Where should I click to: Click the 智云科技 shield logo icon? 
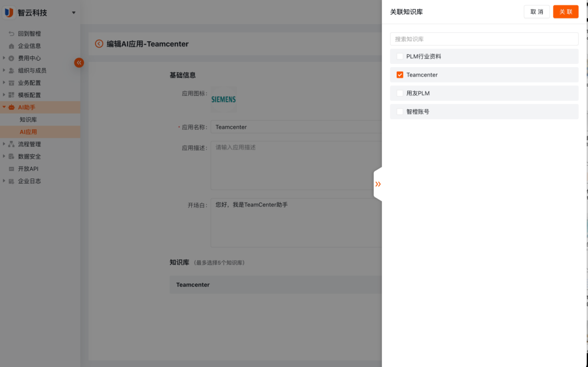pos(8,13)
